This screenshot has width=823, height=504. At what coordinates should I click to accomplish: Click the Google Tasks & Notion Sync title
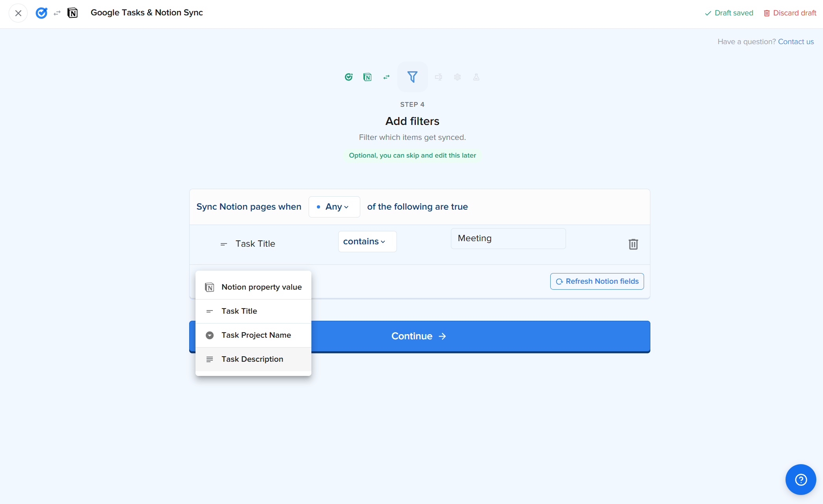coord(147,13)
